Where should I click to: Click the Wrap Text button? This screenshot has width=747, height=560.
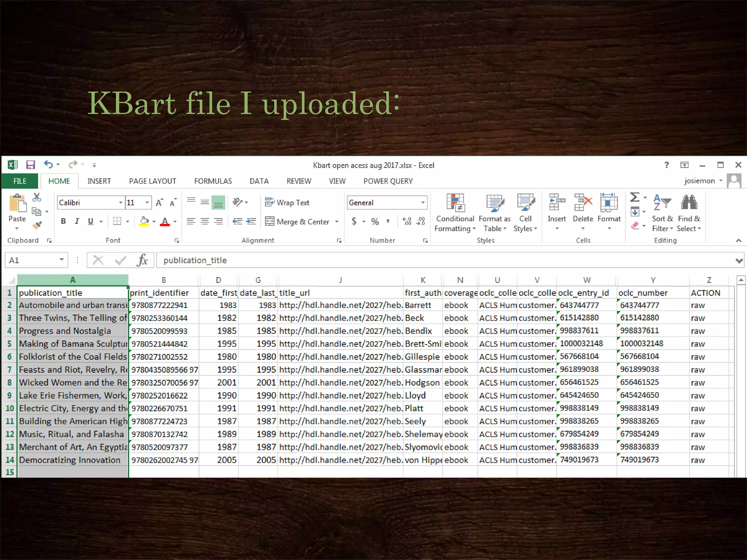(287, 202)
